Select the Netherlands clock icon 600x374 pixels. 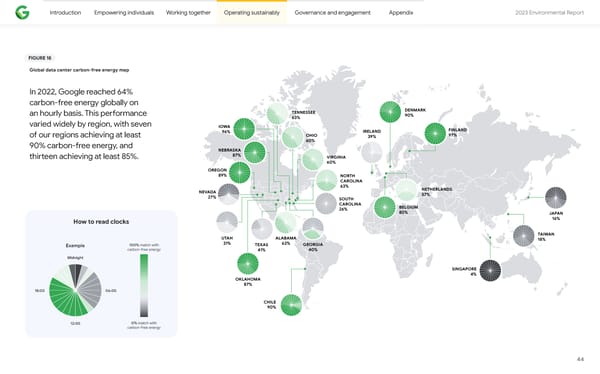(406, 190)
